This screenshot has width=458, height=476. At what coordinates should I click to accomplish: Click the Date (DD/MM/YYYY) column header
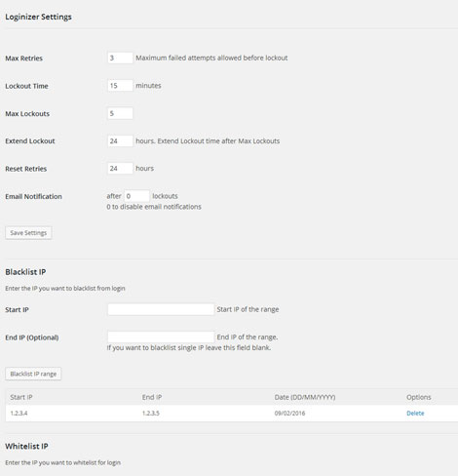[x=305, y=397]
